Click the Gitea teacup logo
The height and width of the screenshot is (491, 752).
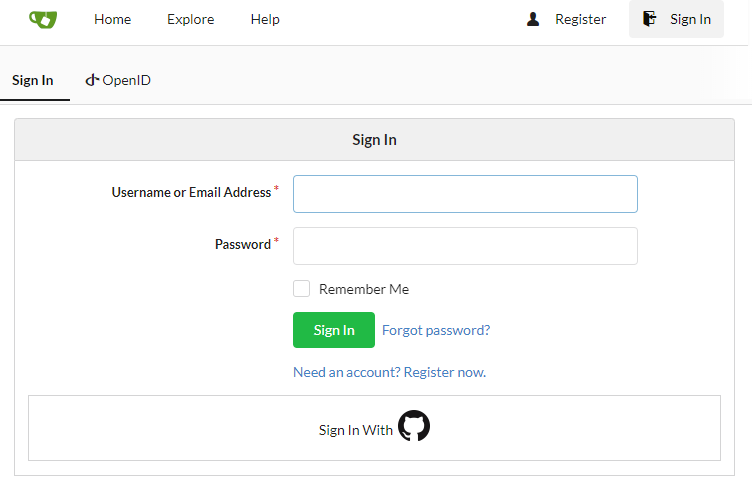tap(43, 19)
